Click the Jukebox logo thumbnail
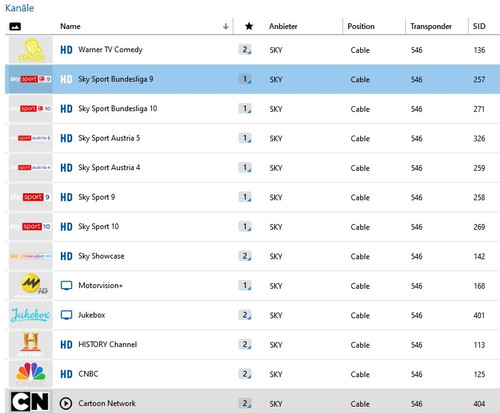500x413 pixels. pos(31,315)
